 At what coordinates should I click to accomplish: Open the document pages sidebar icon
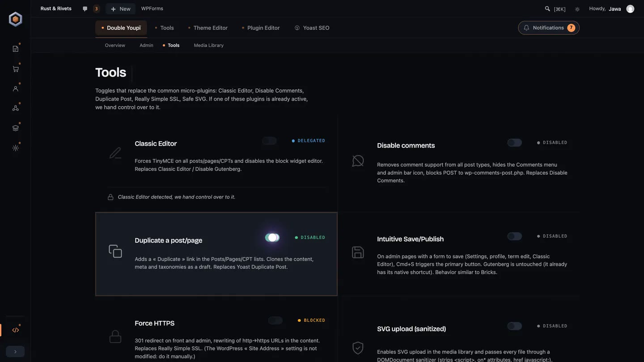pyautogui.click(x=16, y=49)
